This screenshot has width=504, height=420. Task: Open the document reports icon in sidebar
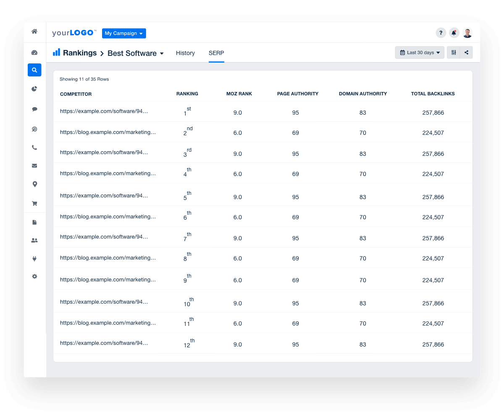(34, 222)
